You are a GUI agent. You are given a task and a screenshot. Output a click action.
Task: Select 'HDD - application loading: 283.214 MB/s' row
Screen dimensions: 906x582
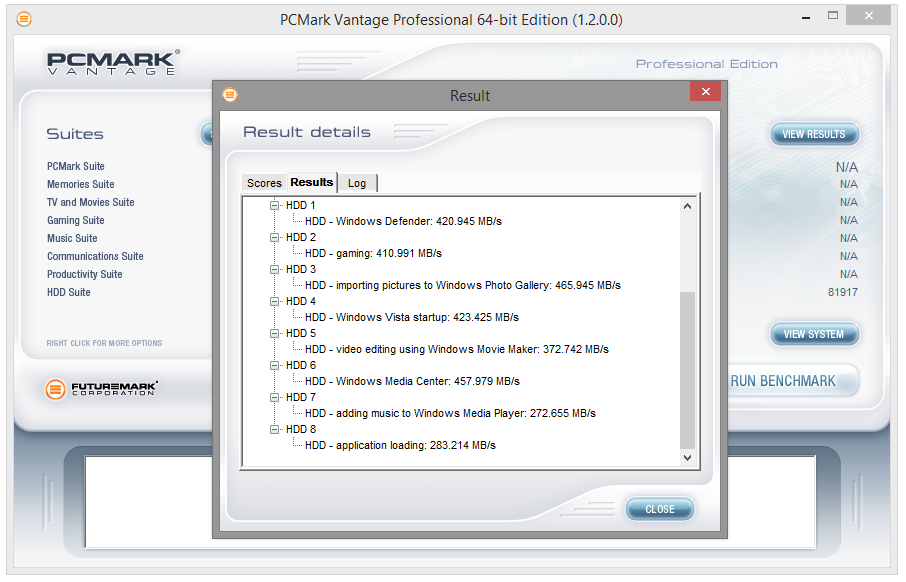pyautogui.click(x=400, y=446)
